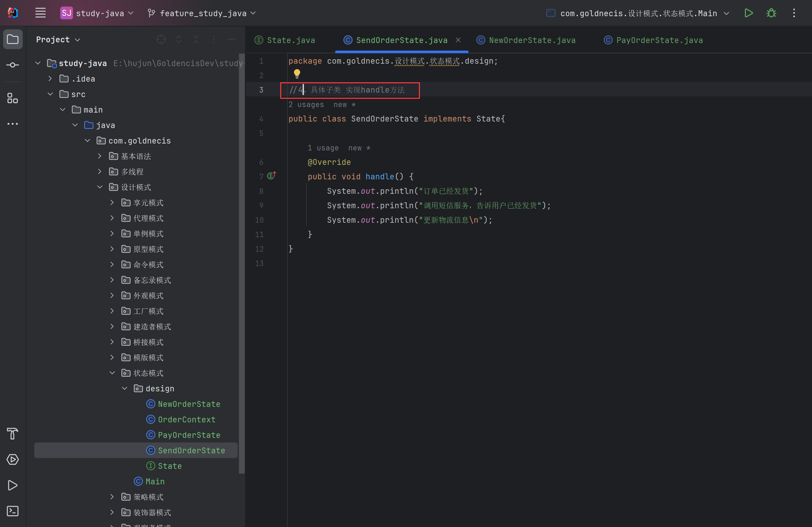Click the @Override annotation on line 6
This screenshot has height=527, width=812.
pyautogui.click(x=329, y=162)
